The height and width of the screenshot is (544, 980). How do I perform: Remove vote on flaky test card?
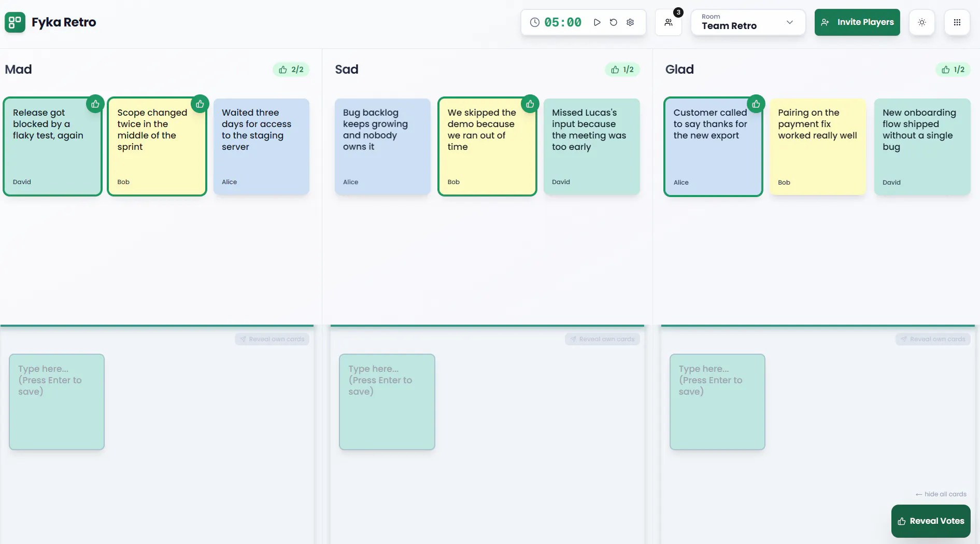pos(95,104)
